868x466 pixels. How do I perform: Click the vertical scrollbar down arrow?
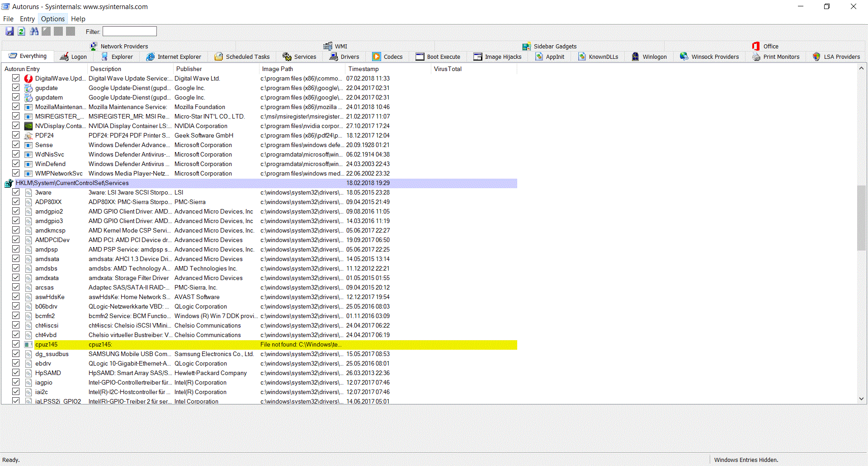tap(861, 399)
